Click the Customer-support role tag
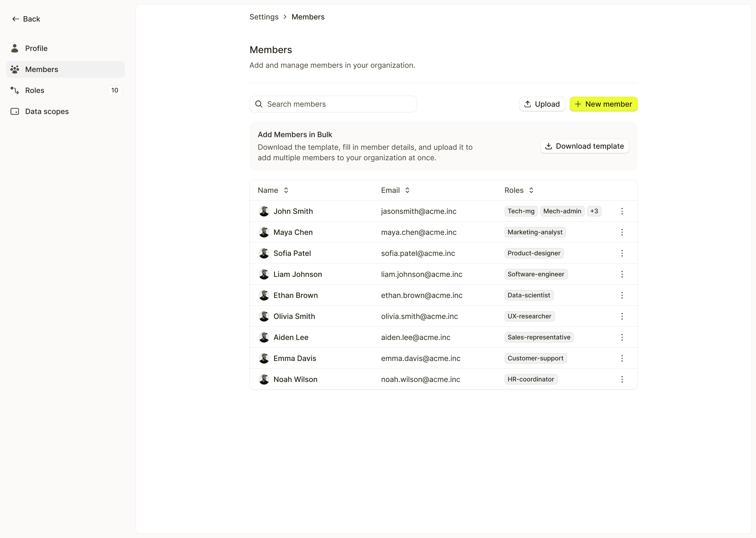The height and width of the screenshot is (538, 756). (535, 358)
